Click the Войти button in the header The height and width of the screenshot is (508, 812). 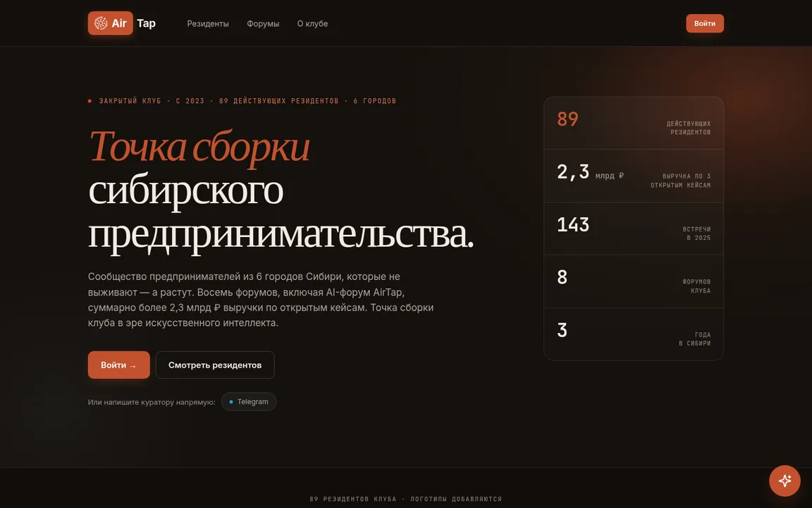pyautogui.click(x=705, y=23)
